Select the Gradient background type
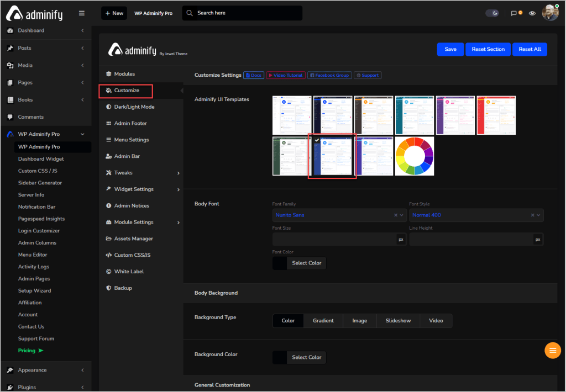Image resolution: width=566 pixels, height=392 pixels. click(323, 321)
